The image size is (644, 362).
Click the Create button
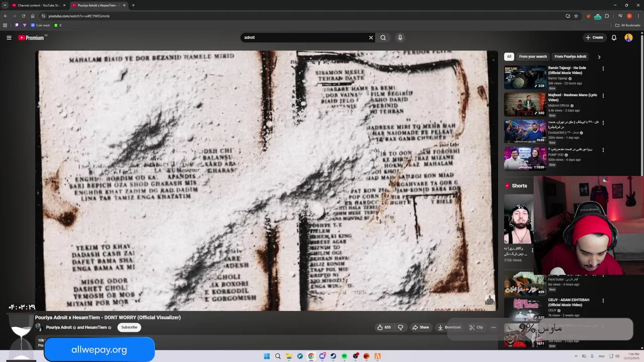pos(594,38)
